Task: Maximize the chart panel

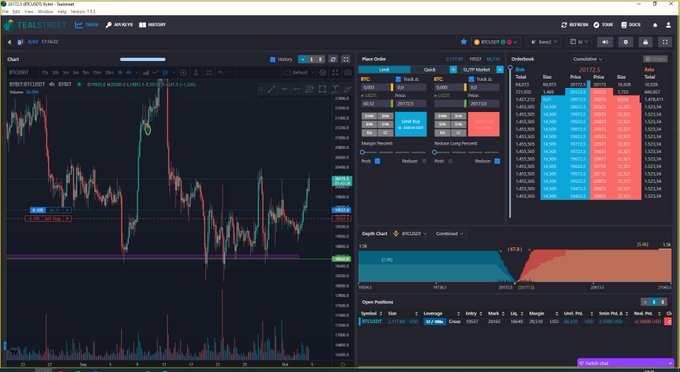Action: click(346, 59)
